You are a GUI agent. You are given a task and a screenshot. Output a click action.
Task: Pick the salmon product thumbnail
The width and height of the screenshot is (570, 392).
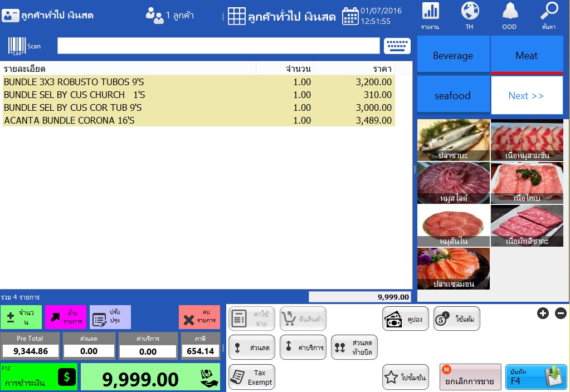[x=454, y=268]
